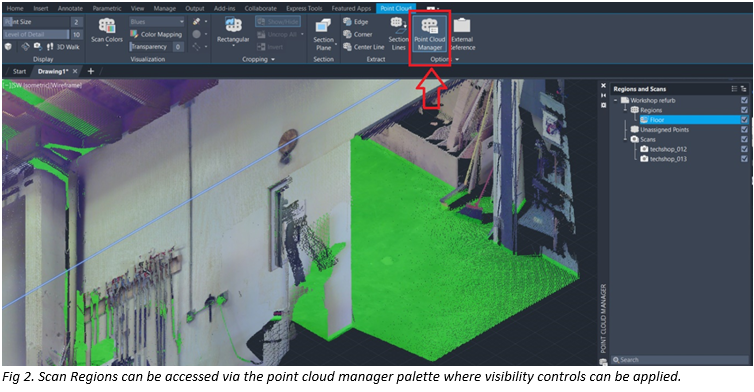Click the camera scan icon in the Display panel
754x392 pixels.
coord(38,47)
